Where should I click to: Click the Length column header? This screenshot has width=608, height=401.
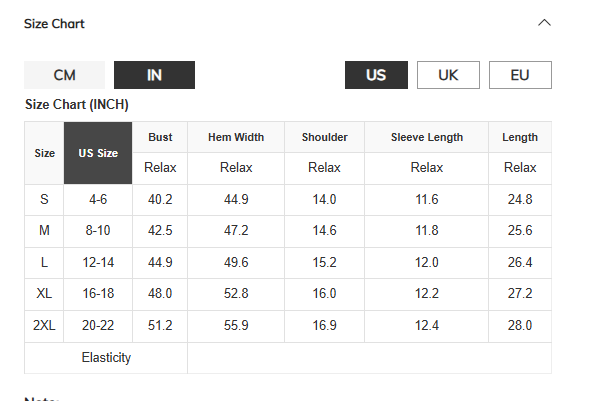coord(520,137)
